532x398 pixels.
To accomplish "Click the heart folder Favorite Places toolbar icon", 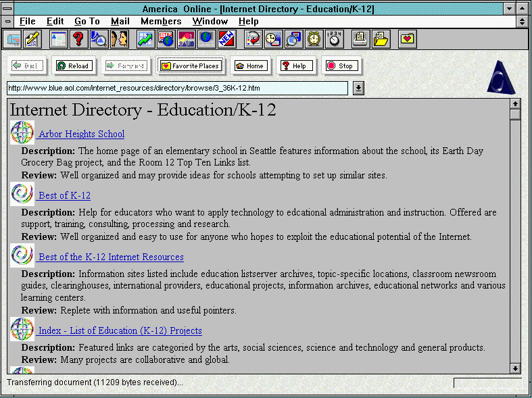I will 407,39.
